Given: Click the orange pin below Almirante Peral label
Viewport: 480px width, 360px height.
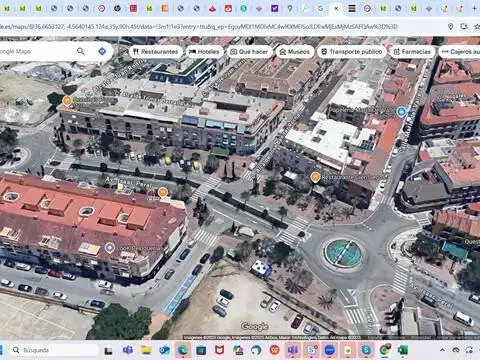Looking at the screenshot, I should [163, 192].
